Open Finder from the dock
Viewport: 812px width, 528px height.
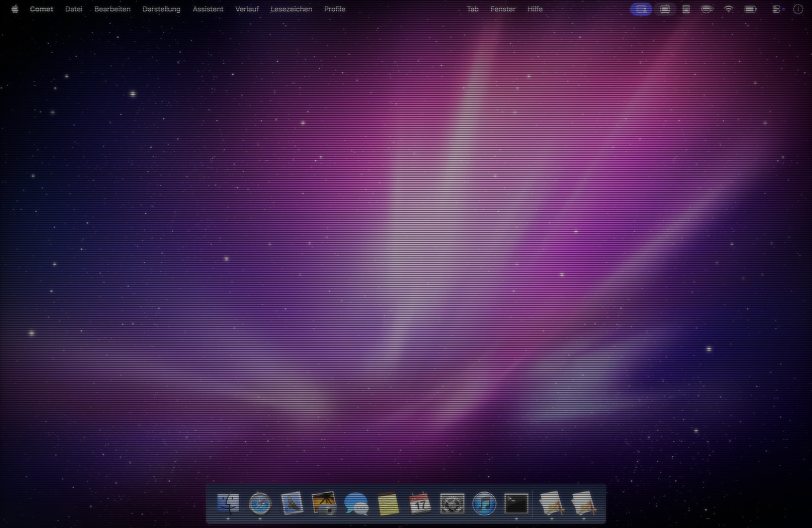click(x=228, y=504)
